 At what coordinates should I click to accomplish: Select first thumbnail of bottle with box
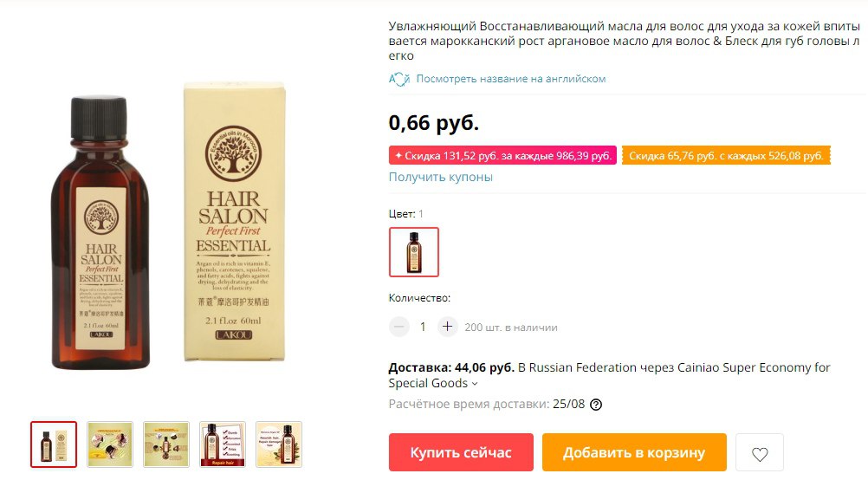pyautogui.click(x=54, y=444)
